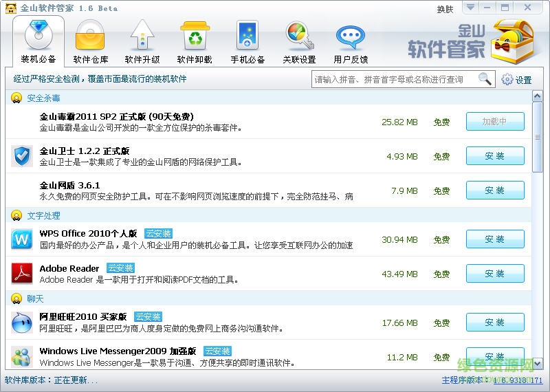Click the WPS Office blue W icon

coord(22,239)
